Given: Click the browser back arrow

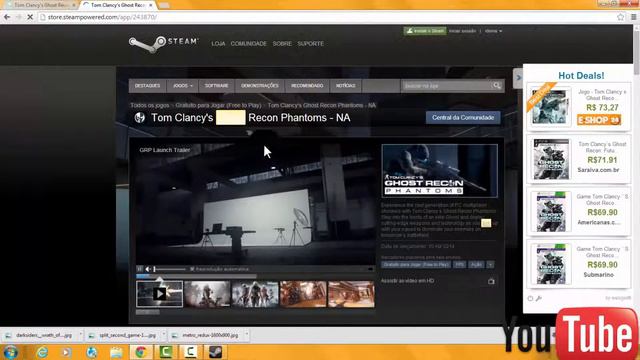Looking at the screenshot, I should click(7, 17).
